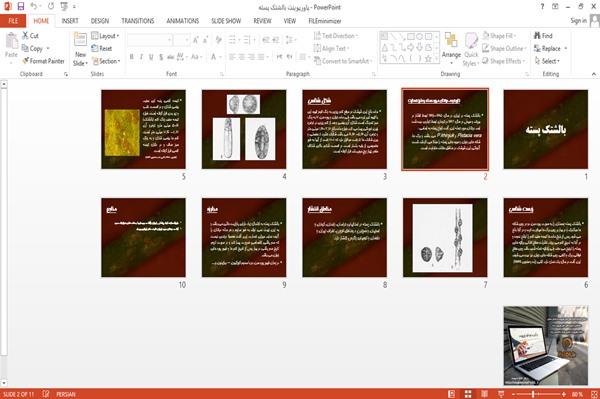Screen dimensions: 600x399
Task: Click the New Slide icon
Action: tap(80, 40)
